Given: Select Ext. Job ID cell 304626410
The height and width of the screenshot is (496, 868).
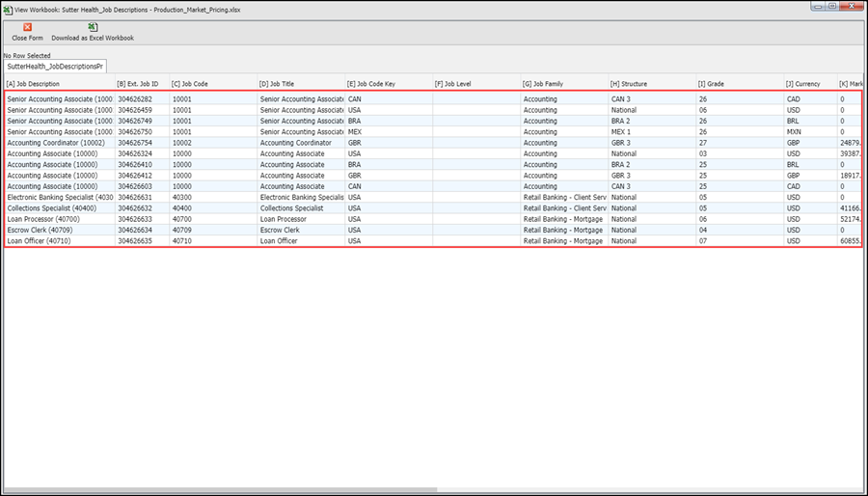Looking at the screenshot, I should [143, 164].
